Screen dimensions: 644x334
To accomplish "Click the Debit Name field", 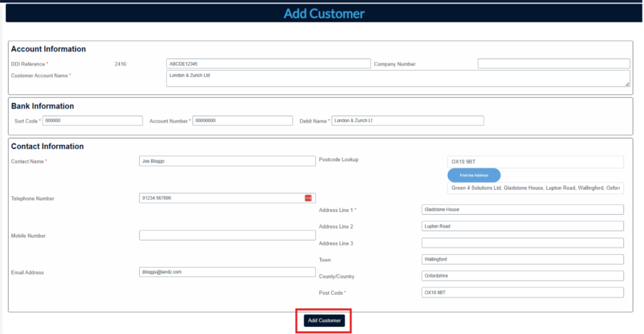I will tap(407, 121).
